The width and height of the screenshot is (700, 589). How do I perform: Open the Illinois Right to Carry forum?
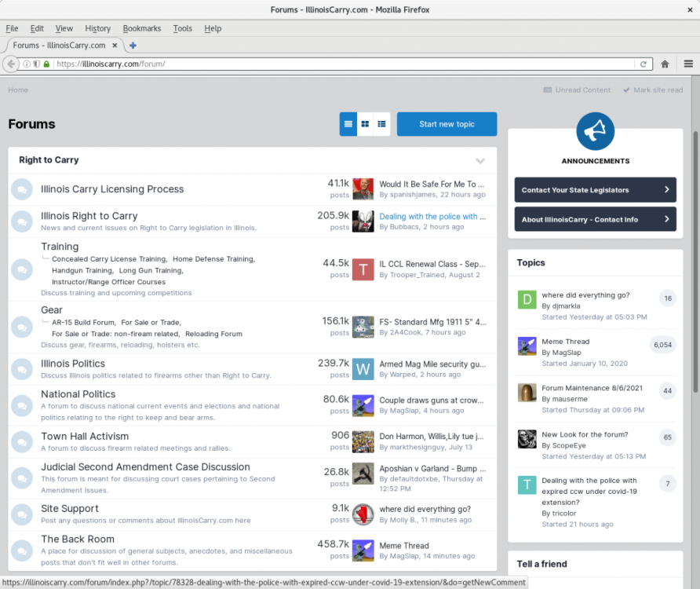(x=89, y=216)
